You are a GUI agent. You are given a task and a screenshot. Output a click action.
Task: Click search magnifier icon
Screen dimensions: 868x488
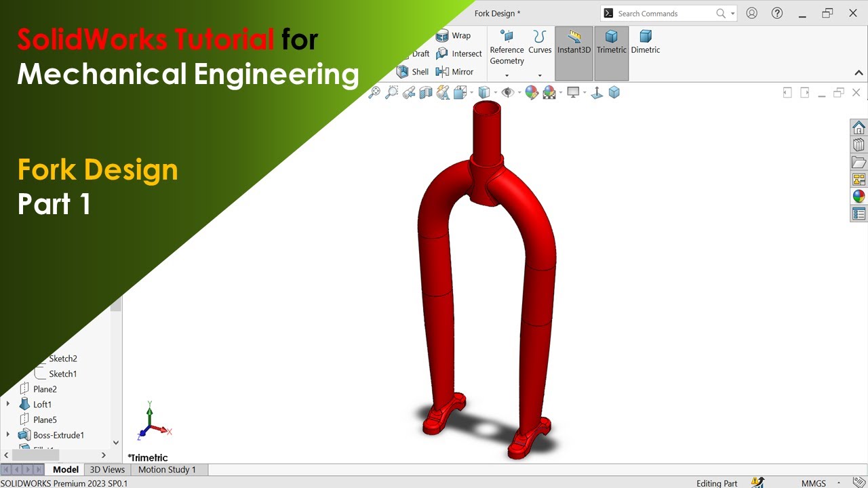[x=721, y=14]
